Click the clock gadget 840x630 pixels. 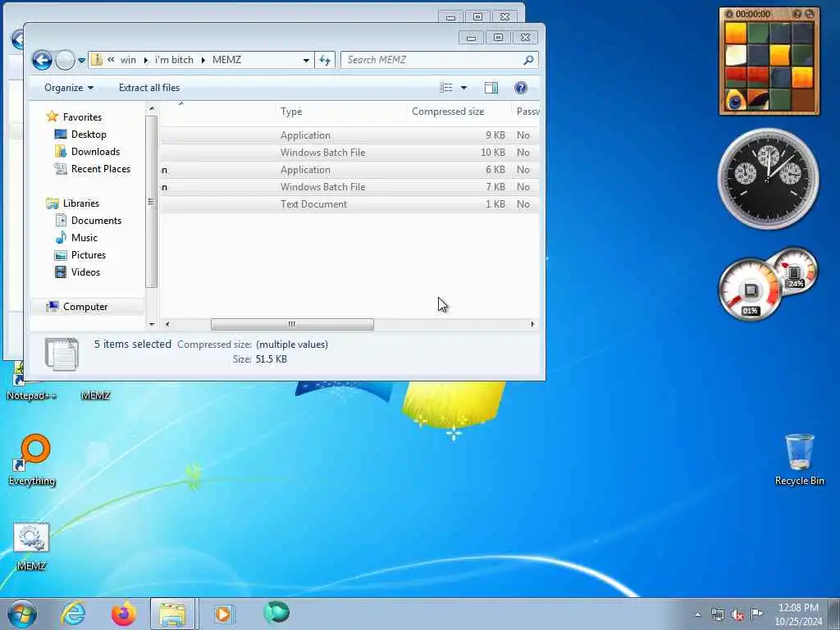768,178
